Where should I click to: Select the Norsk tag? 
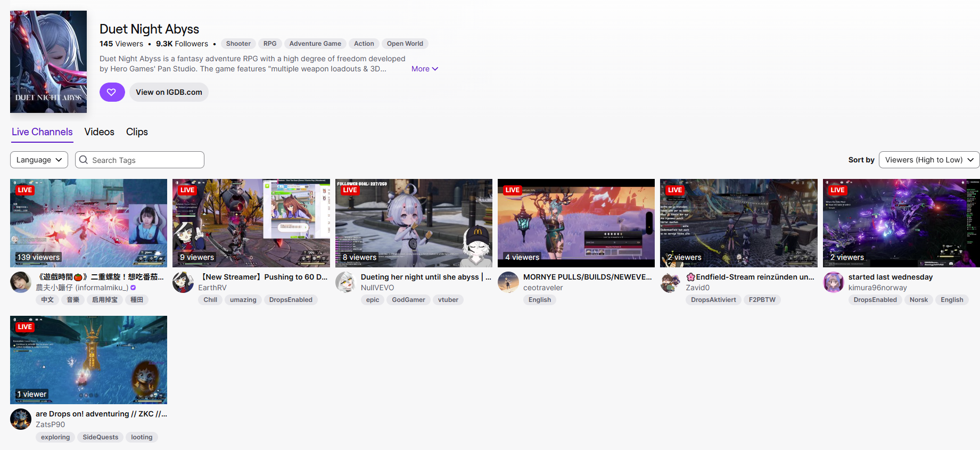coord(919,300)
